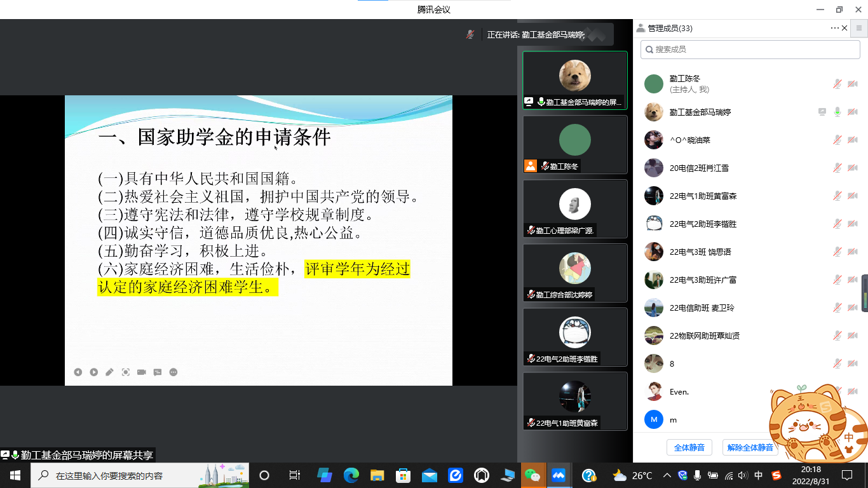Viewport: 868px width, 488px height.
Task: Click the 解除全体静音 unmute all button
Action: tap(750, 447)
